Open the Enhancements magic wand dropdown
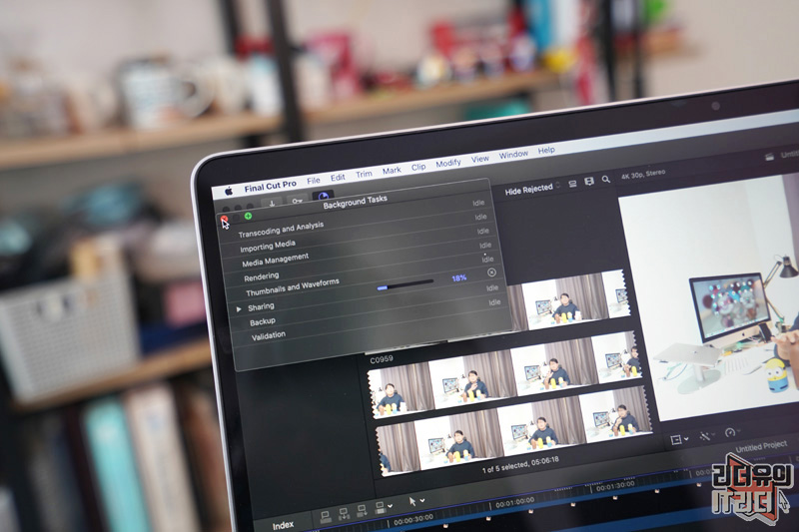 pyautogui.click(x=707, y=436)
